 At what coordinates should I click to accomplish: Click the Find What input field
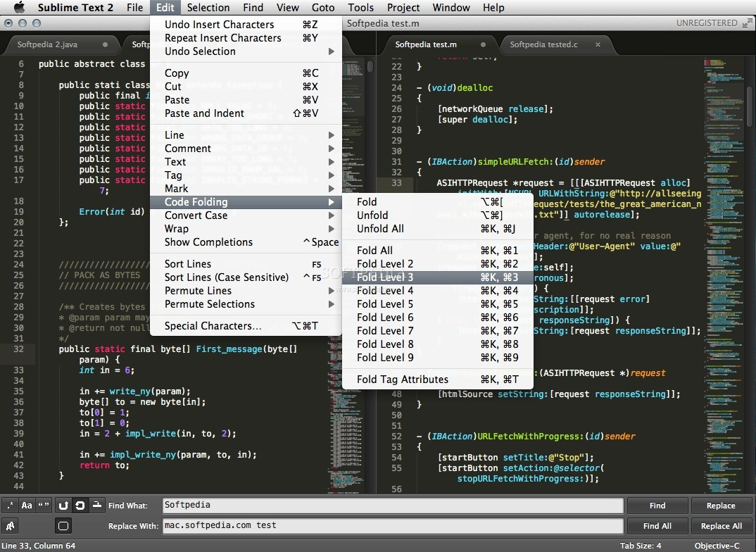[x=392, y=505]
